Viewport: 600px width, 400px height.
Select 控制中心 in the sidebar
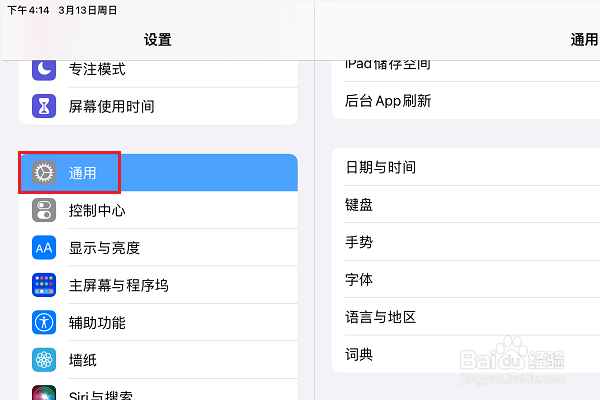158,210
